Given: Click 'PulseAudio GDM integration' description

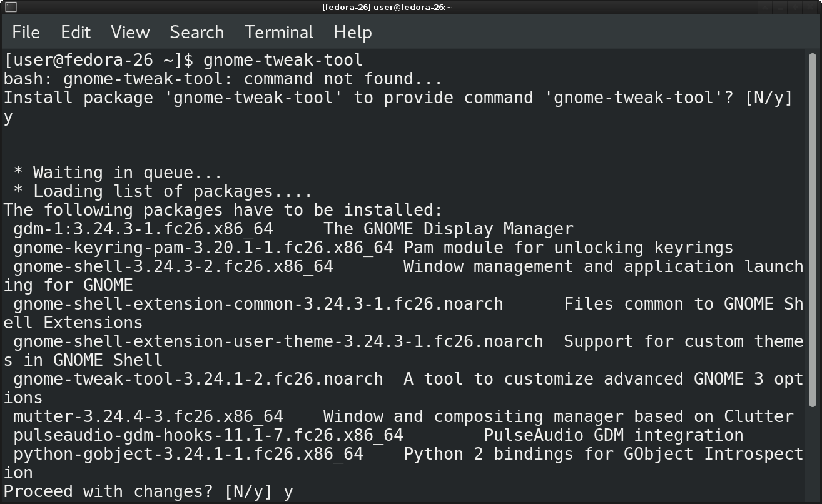Looking at the screenshot, I should 614,435.
